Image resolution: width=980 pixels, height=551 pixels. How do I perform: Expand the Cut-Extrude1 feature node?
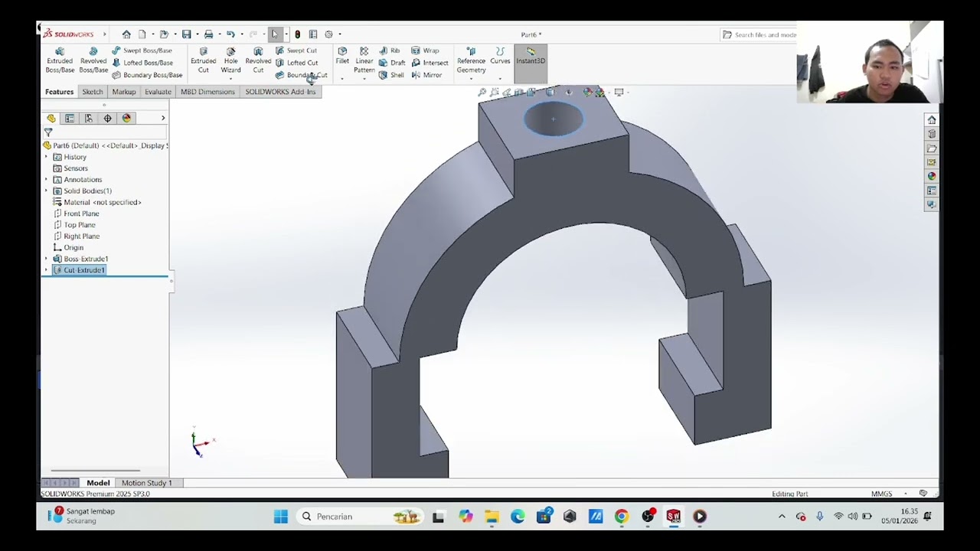pos(46,270)
